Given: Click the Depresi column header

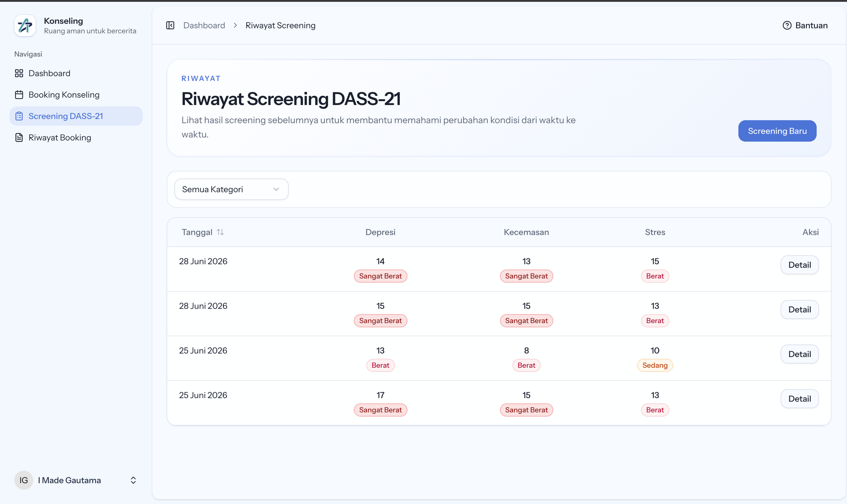Looking at the screenshot, I should click(x=380, y=232).
